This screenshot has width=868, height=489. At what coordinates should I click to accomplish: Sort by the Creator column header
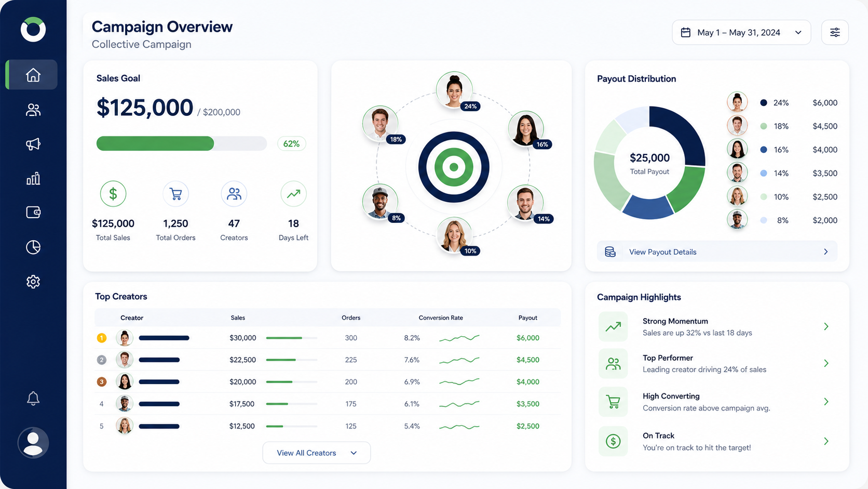[132, 318]
